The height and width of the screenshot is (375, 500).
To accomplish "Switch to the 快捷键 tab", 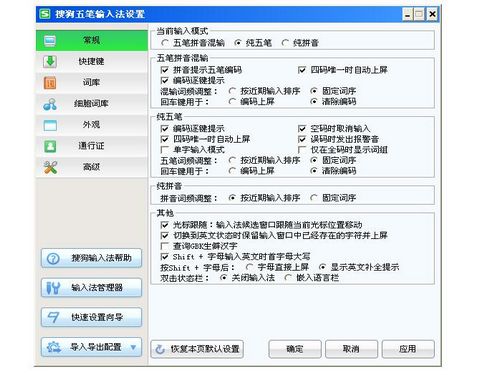I will coord(92,62).
